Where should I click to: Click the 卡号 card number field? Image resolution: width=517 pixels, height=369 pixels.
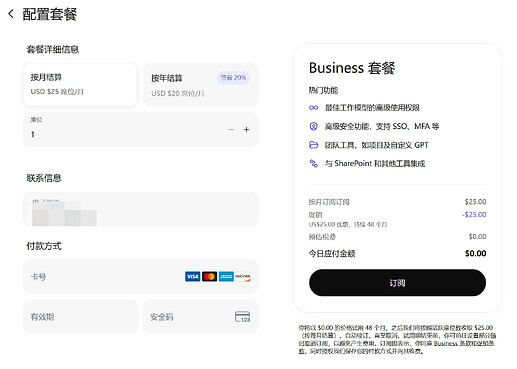pos(140,277)
